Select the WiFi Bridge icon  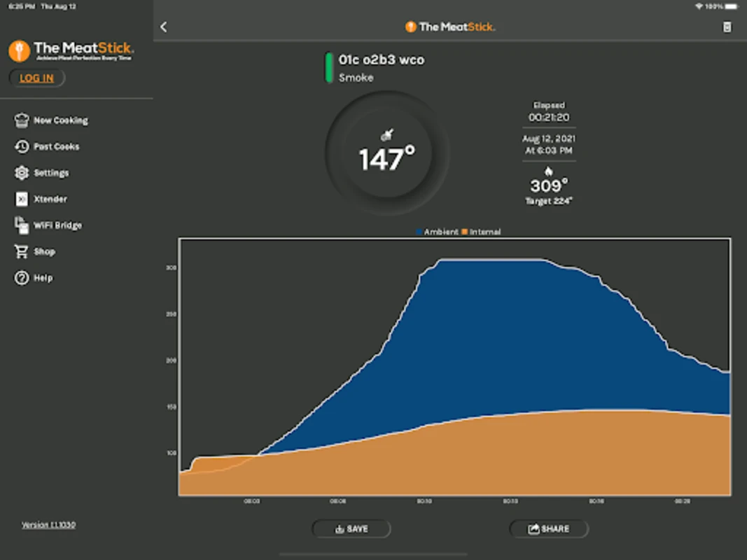coord(22,225)
